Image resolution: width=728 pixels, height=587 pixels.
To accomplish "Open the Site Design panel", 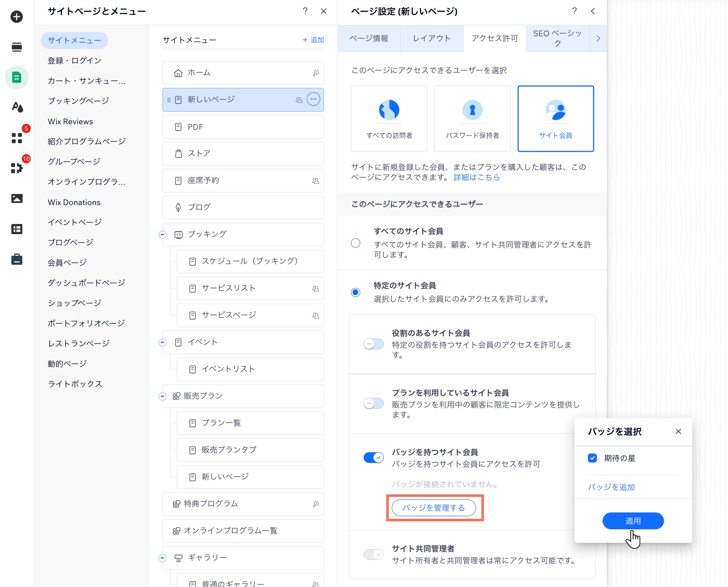I will click(16, 107).
